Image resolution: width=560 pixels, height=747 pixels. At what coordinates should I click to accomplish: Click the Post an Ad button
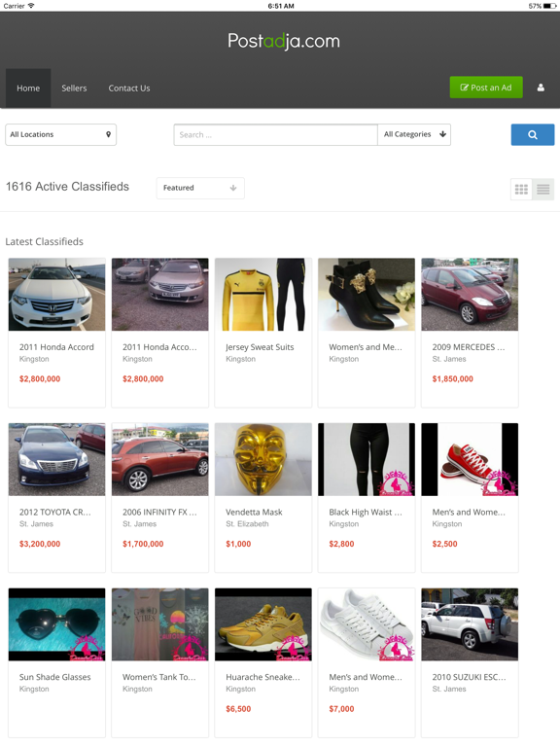[x=486, y=88]
